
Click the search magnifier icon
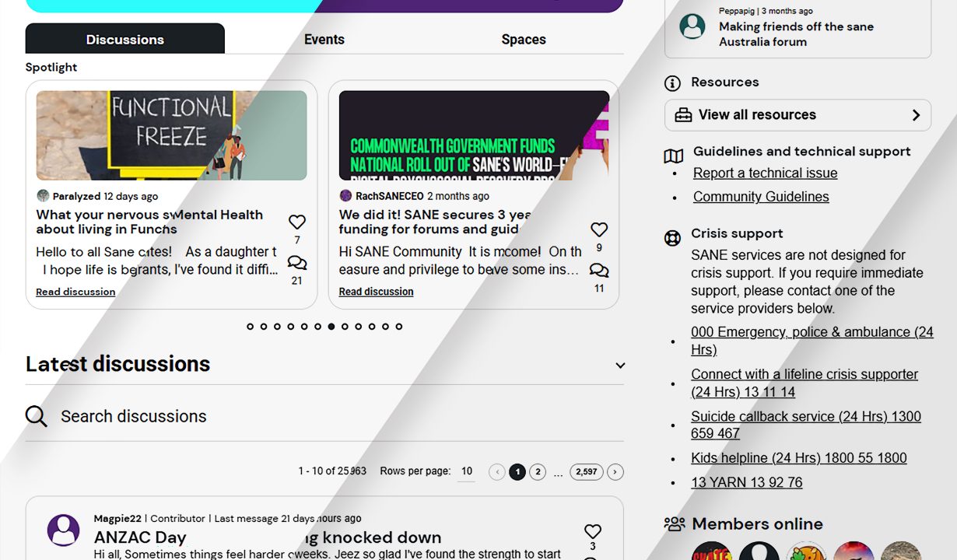click(x=37, y=416)
